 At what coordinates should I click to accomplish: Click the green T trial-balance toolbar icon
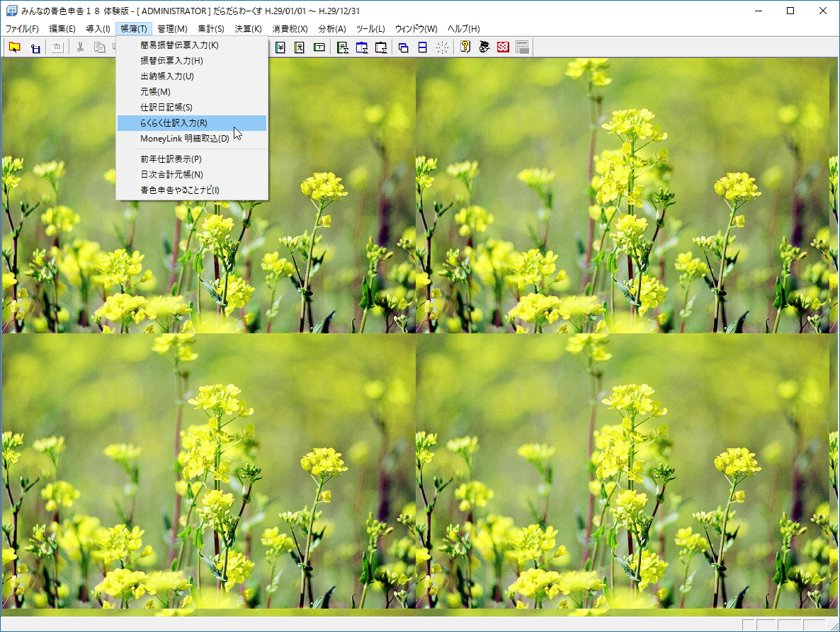(x=319, y=47)
